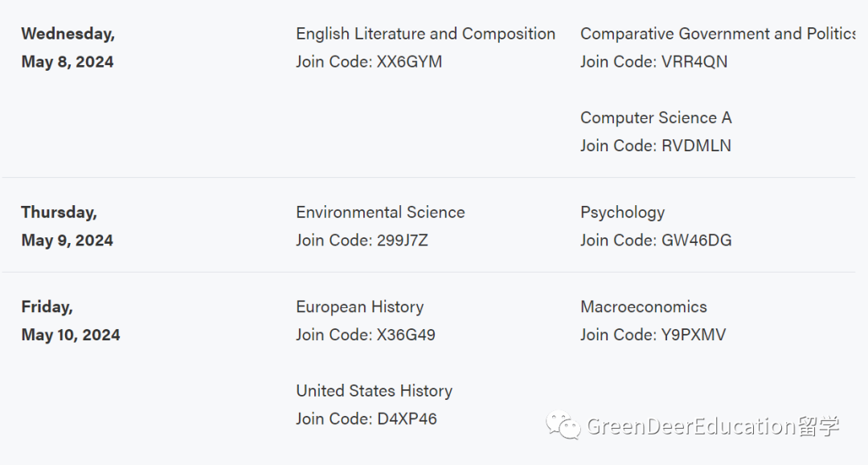Click the WeChat logo icon in watermark
This screenshot has width=868, height=465.
(563, 425)
